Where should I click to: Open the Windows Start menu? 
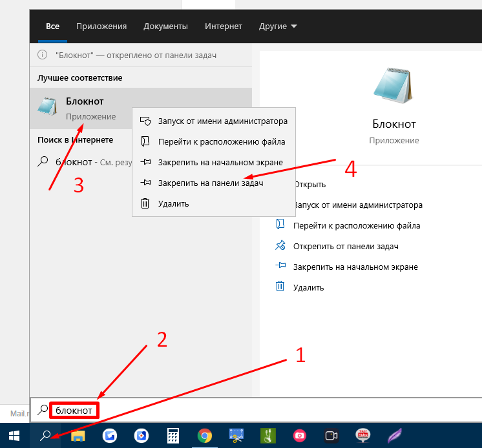tap(14, 435)
